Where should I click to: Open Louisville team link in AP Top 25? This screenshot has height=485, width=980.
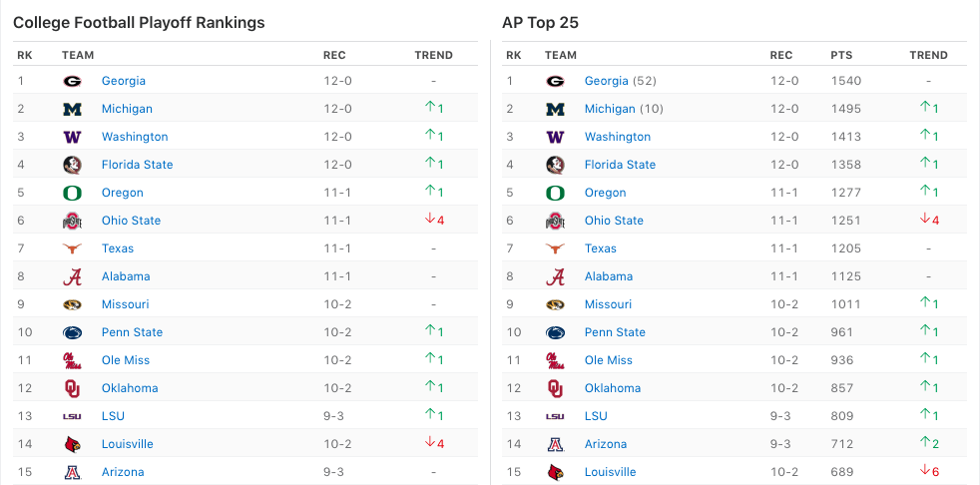point(610,472)
